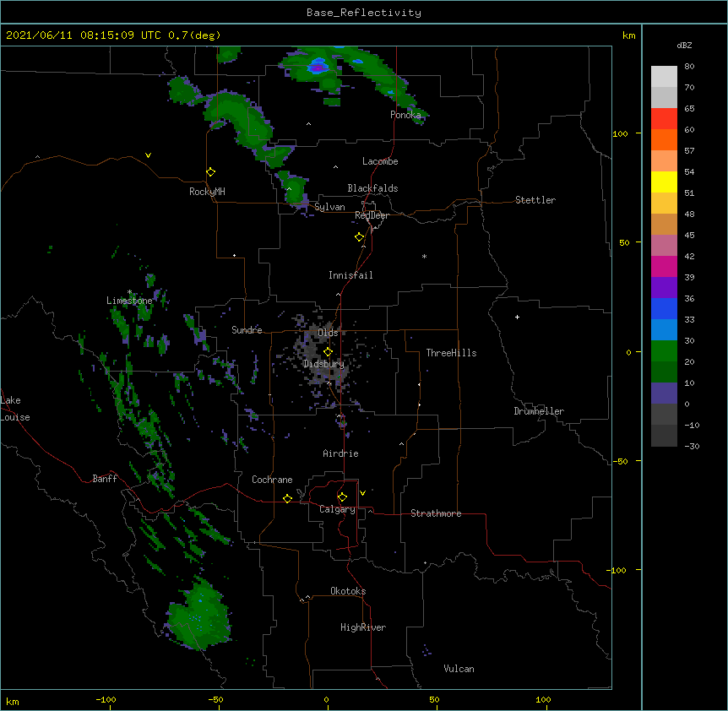Click the -30 value in dBZ legend
728x711 pixels.
tap(692, 446)
